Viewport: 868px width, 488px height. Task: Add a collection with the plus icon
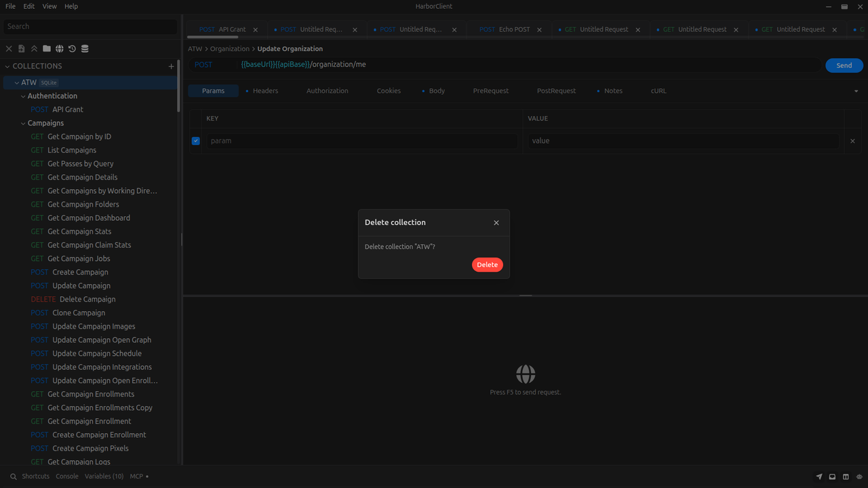point(171,66)
